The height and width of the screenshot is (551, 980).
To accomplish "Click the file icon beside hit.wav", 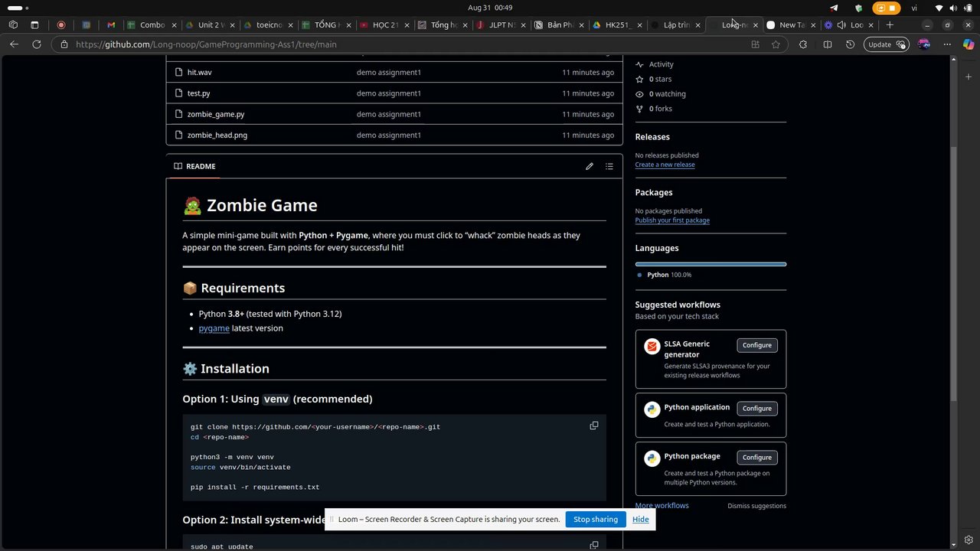I will [178, 72].
